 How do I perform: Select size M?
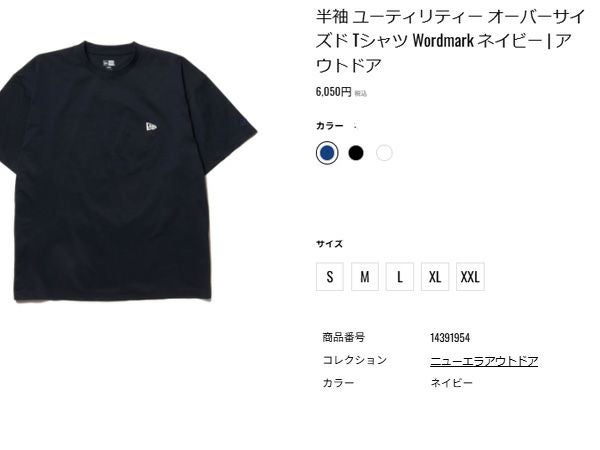tap(365, 277)
